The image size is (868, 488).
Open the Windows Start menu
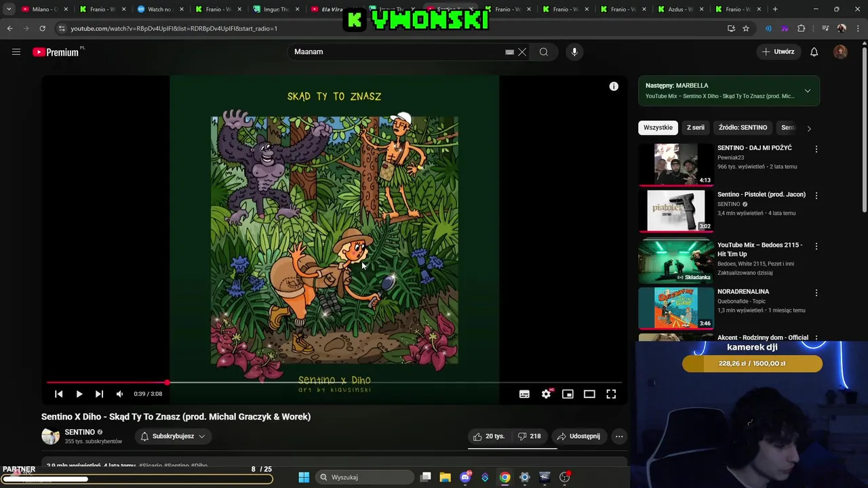(304, 477)
